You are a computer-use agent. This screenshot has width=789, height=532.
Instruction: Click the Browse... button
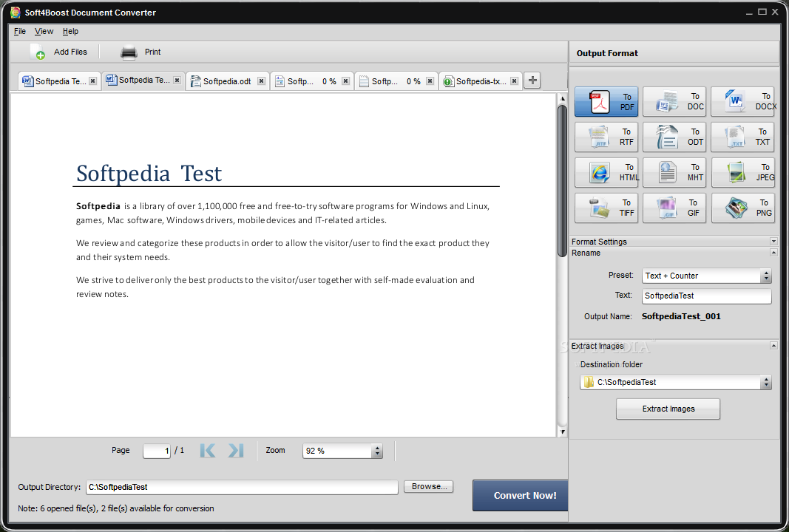click(429, 486)
